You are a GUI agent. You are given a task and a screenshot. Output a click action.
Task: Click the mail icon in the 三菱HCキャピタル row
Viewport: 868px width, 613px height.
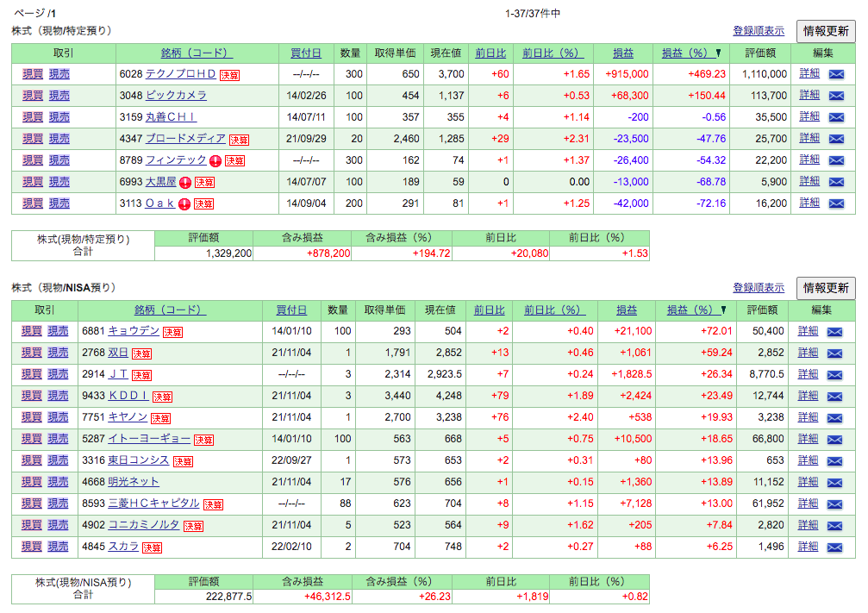834,504
